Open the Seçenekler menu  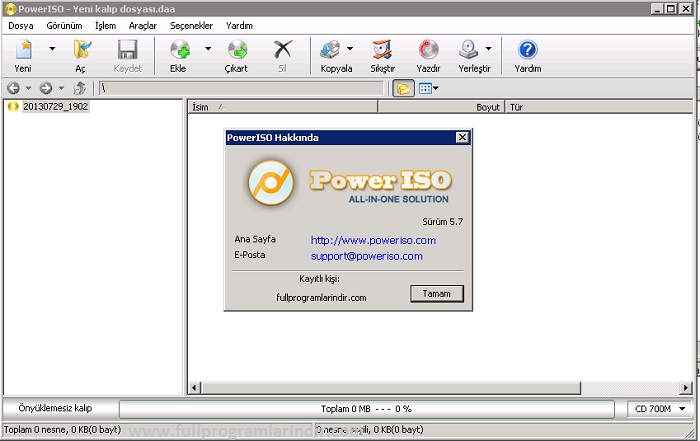tap(191, 25)
